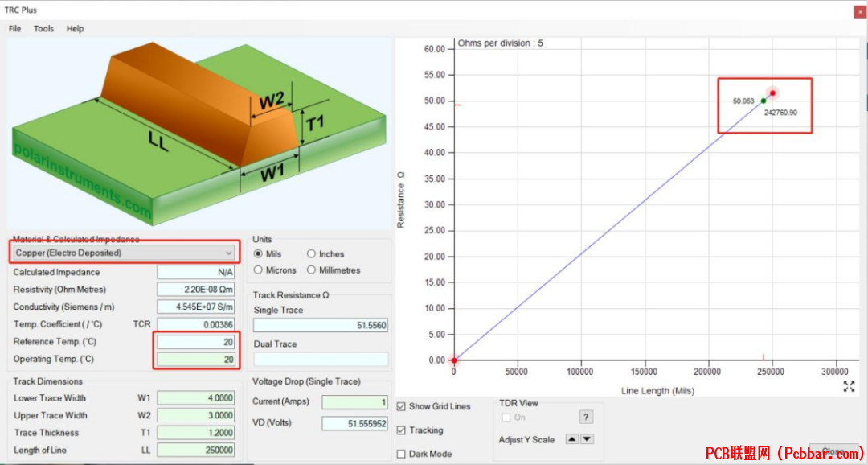Click the 'Adjust Y Scale' label
This screenshot has width=868, height=465.
coord(526,439)
